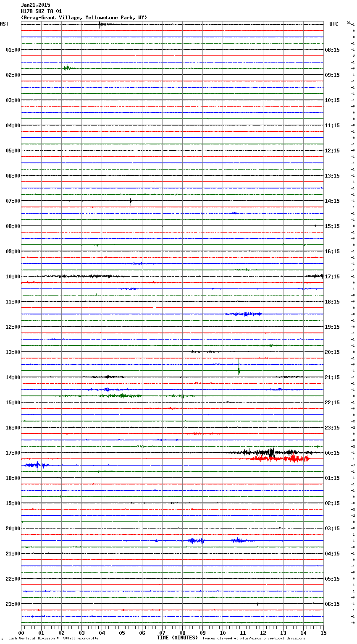The height and width of the screenshot is (644, 357).
Task: Click the 12:00 MST hour label
Action: pos(13,327)
